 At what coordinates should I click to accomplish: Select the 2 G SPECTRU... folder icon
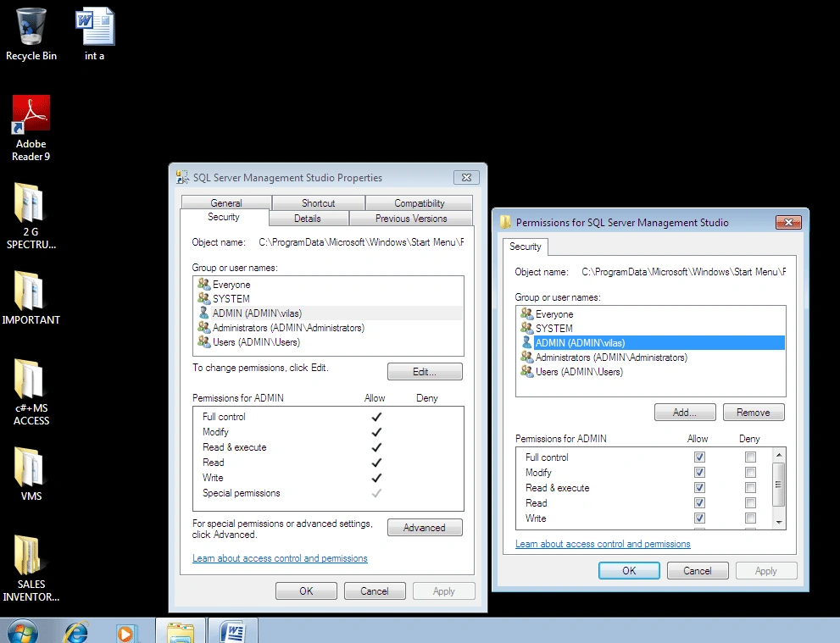(x=31, y=216)
